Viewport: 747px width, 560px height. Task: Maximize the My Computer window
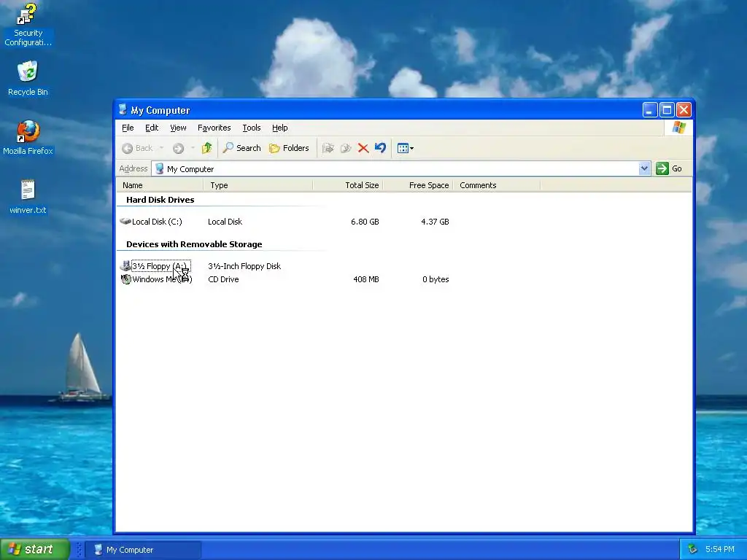(667, 110)
